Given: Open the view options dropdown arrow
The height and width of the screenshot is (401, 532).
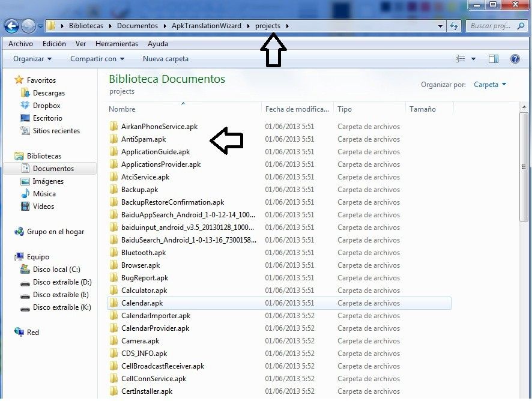Looking at the screenshot, I should 473,59.
